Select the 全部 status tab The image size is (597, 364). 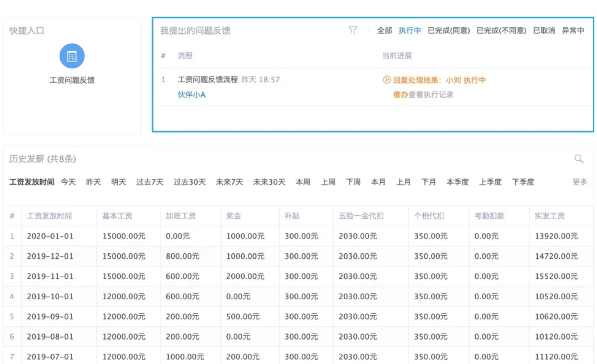(x=384, y=30)
